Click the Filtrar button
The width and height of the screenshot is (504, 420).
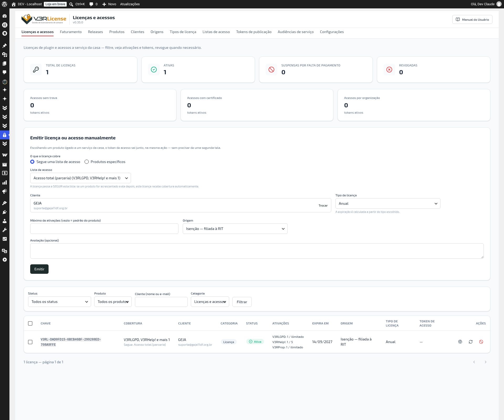pos(242,302)
